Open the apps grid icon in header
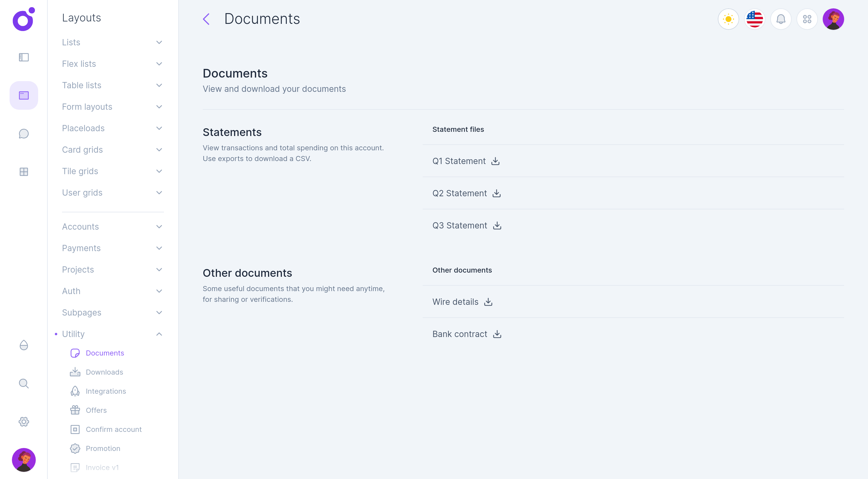 click(807, 19)
